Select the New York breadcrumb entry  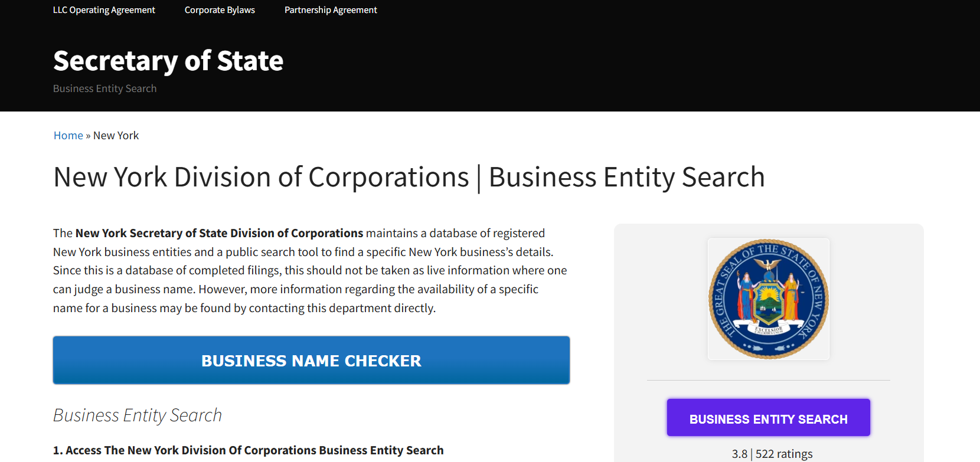(x=116, y=135)
